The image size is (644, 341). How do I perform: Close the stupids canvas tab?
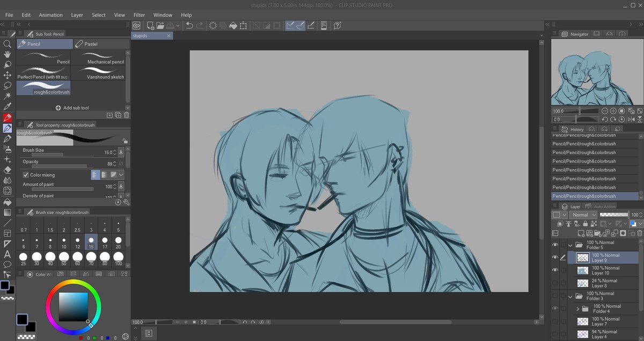169,36
